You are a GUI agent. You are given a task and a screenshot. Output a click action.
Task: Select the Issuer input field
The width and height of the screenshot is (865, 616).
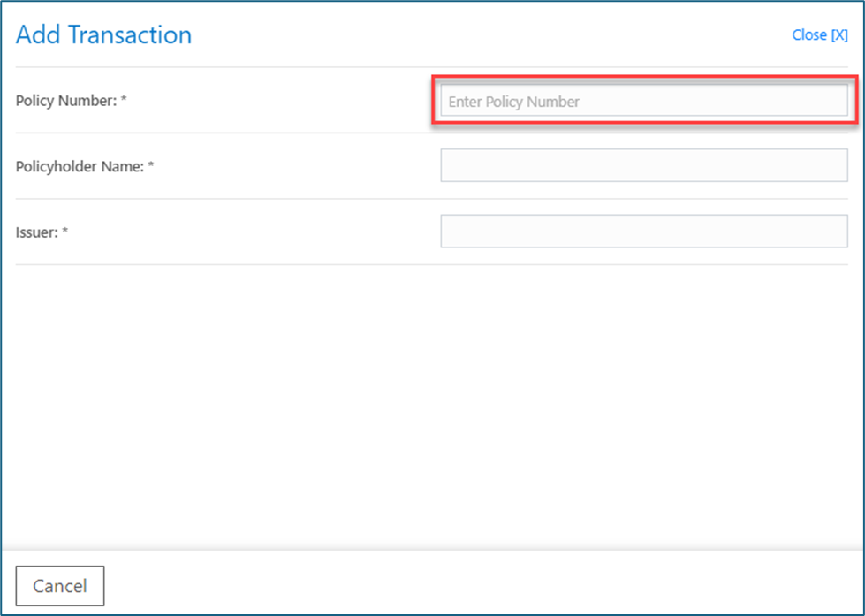click(643, 231)
